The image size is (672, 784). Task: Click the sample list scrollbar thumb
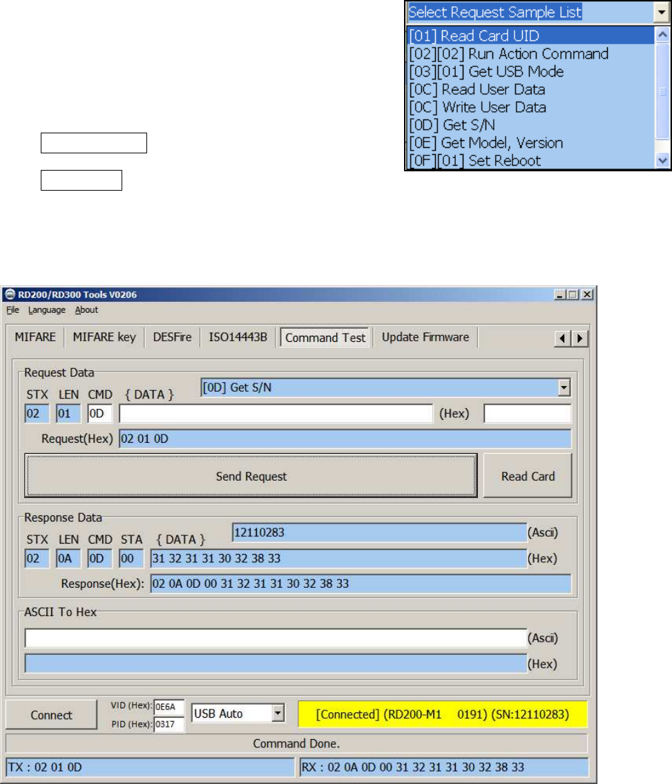tap(662, 91)
